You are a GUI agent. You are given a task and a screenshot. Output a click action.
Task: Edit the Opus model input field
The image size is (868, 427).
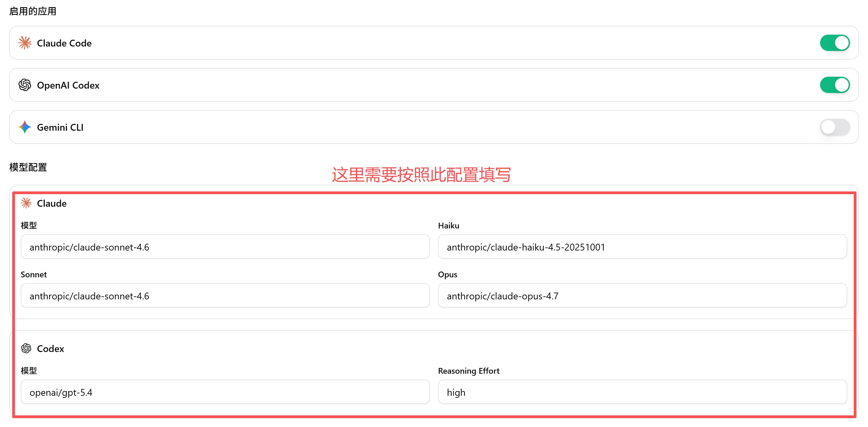(x=642, y=296)
